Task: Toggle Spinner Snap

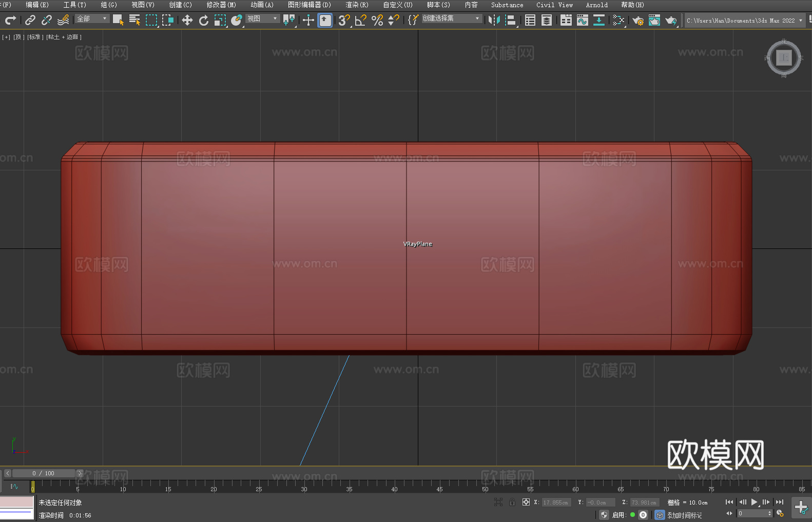Action: coord(394,20)
